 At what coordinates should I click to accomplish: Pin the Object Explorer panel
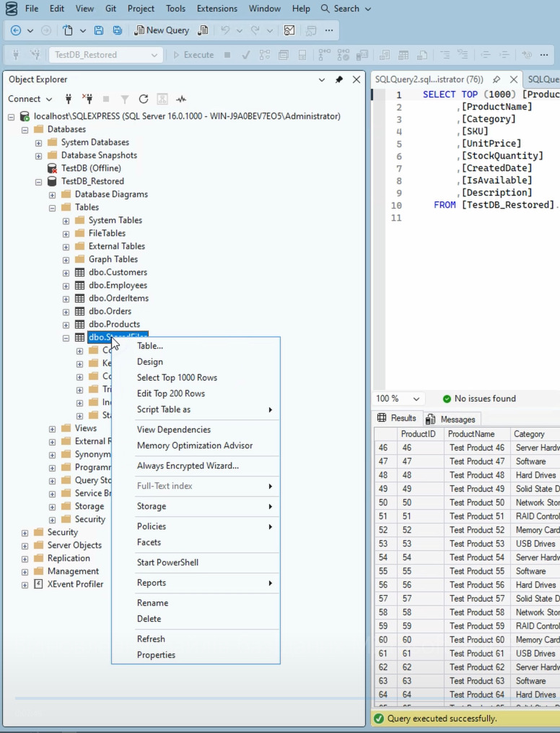339,79
